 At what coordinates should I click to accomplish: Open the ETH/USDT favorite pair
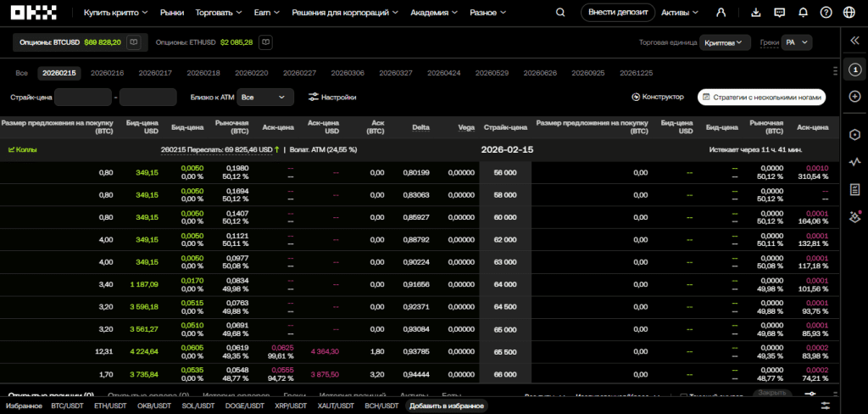click(110, 406)
